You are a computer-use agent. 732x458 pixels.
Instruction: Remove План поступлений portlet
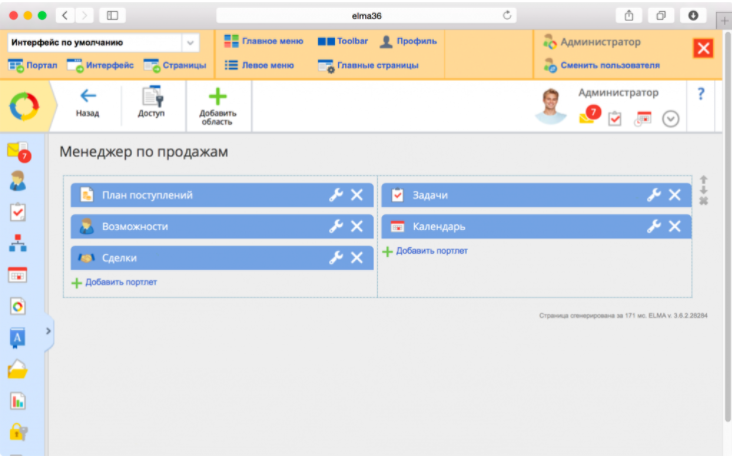357,195
